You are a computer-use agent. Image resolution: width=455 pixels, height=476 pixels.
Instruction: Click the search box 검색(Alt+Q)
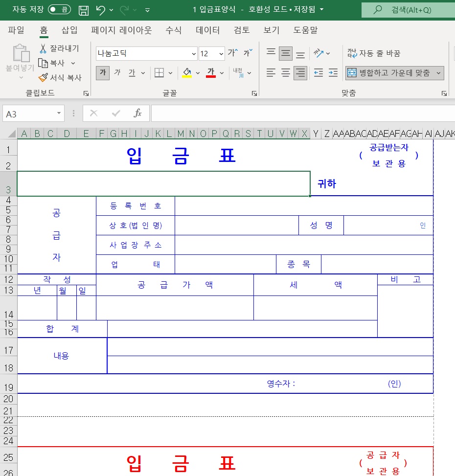coord(408,10)
